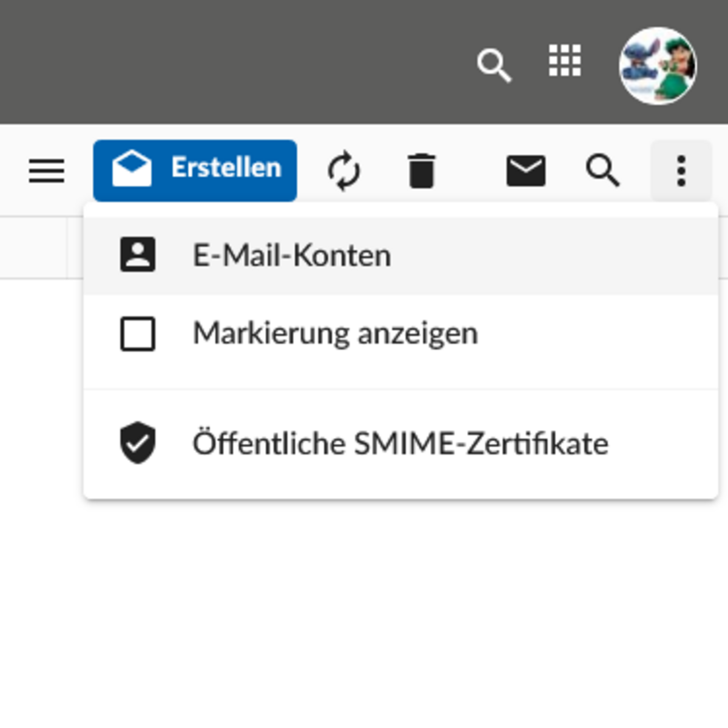Viewport: 728px width, 728px height.
Task: Open search from the mail toolbar magnifier
Action: click(602, 170)
